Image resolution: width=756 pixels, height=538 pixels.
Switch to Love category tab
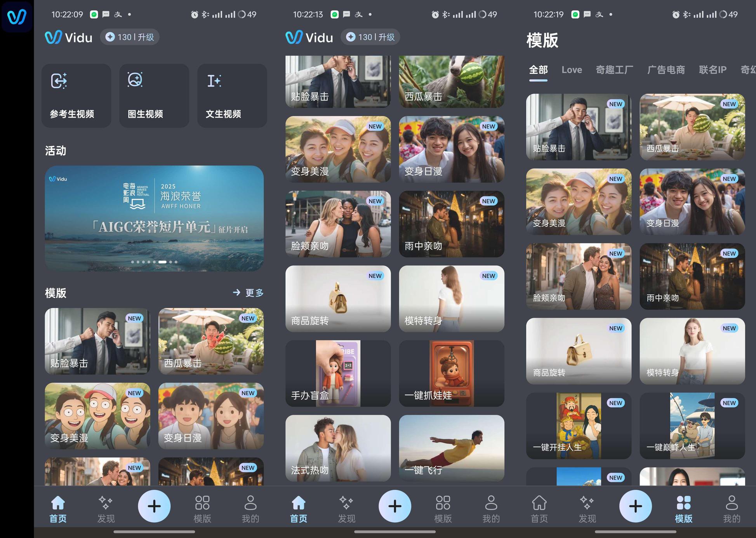[x=572, y=70]
